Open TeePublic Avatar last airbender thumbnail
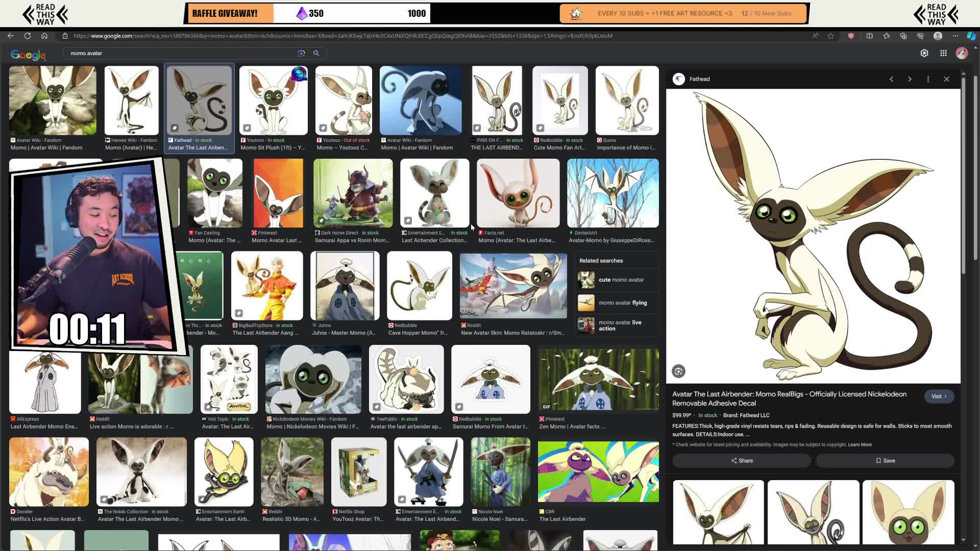This screenshot has height=551, width=980. pyautogui.click(x=406, y=379)
